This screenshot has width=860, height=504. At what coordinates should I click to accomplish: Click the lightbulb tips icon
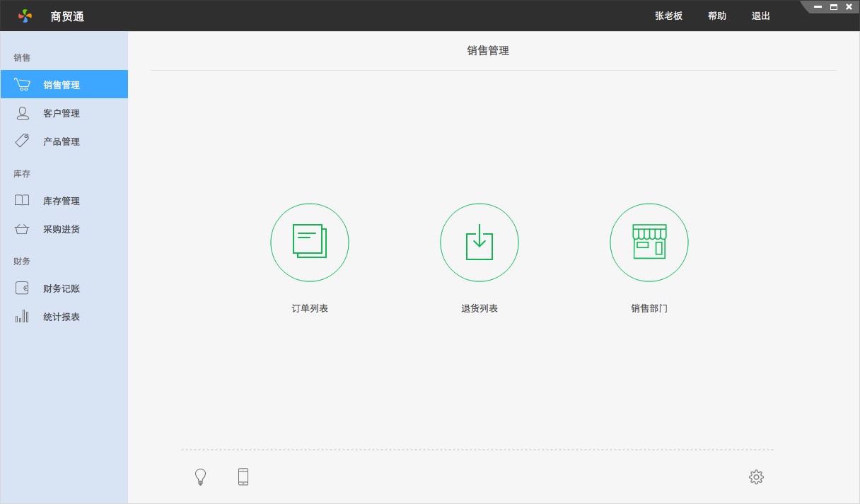coord(200,476)
